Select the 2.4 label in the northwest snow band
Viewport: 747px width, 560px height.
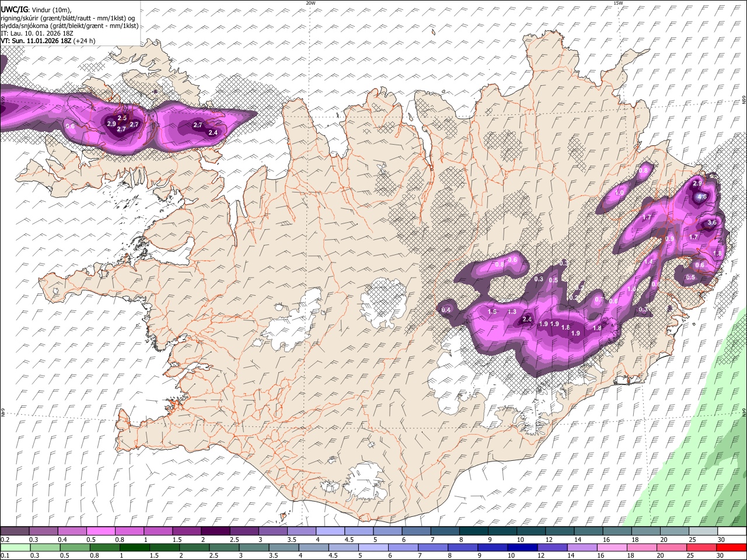(x=213, y=132)
